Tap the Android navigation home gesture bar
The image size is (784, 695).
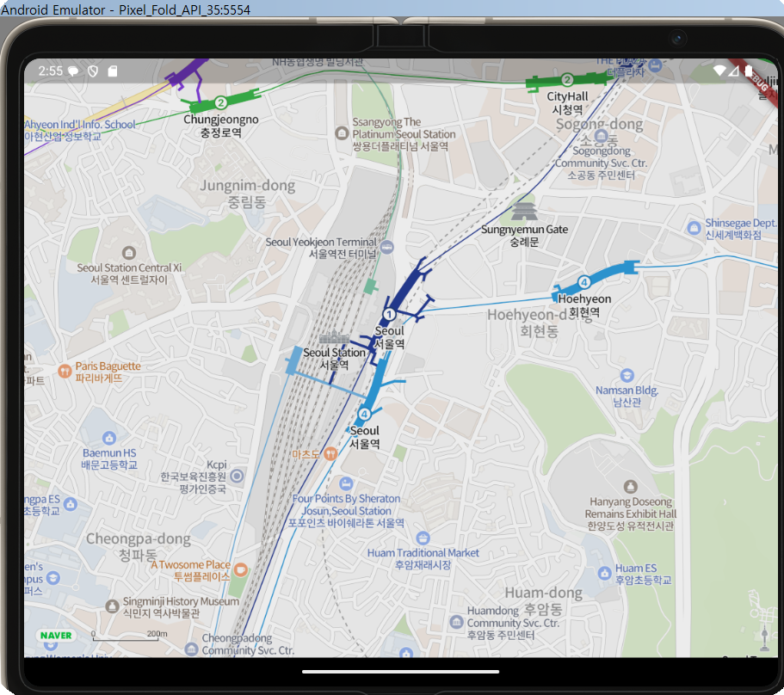[x=400, y=672]
